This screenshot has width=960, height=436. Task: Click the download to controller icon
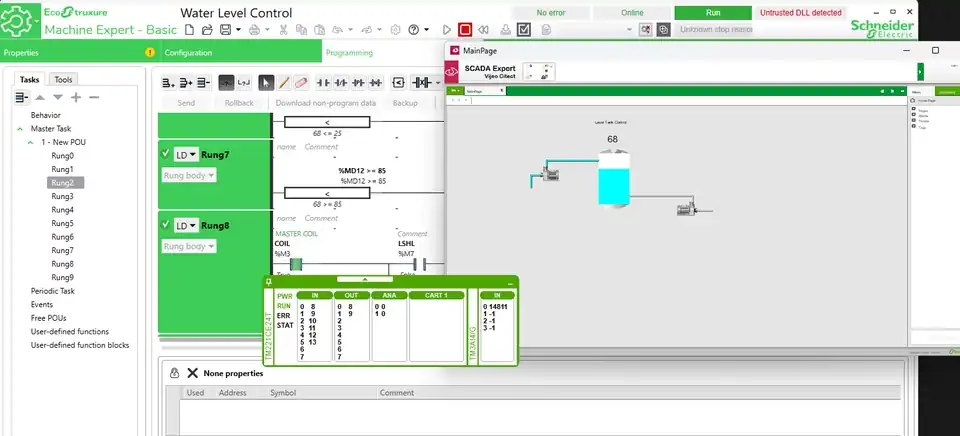(x=506, y=29)
